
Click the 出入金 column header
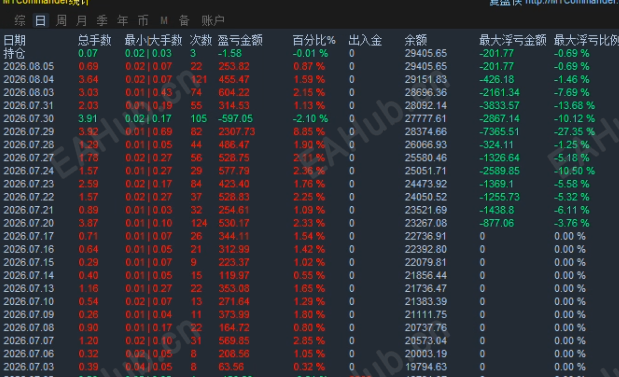click(x=365, y=40)
